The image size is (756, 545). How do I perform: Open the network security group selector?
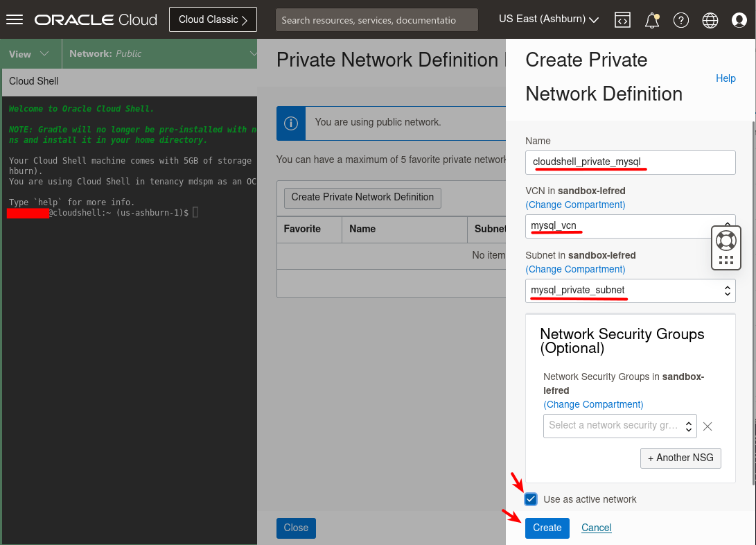[x=619, y=426]
